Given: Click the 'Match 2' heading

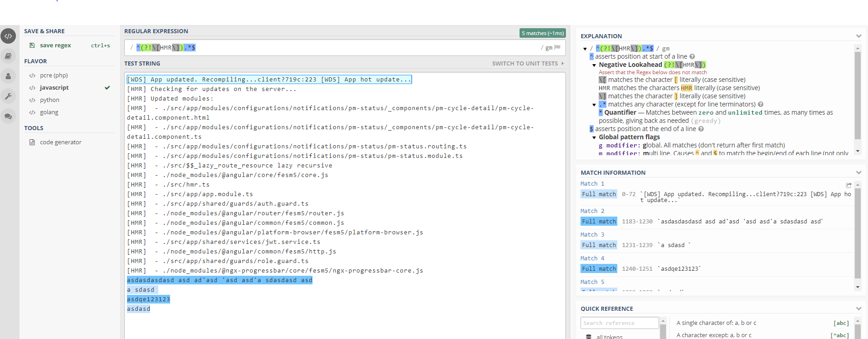Looking at the screenshot, I should pos(592,211).
